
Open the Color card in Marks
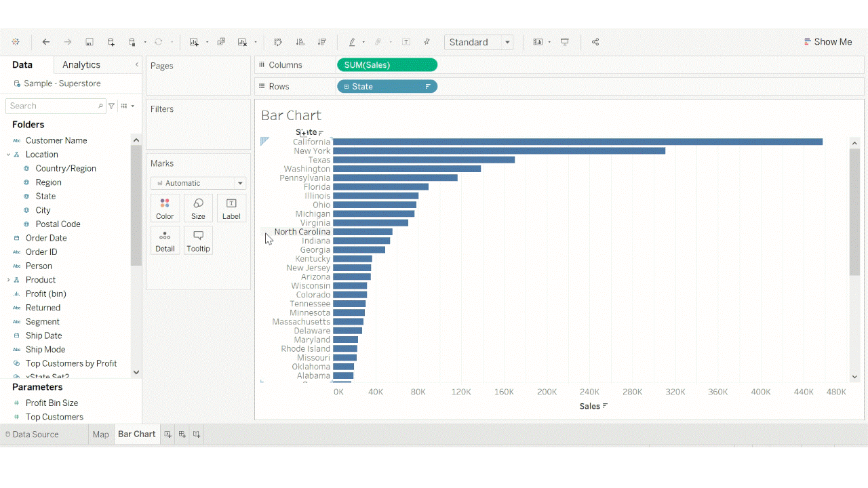tap(165, 208)
